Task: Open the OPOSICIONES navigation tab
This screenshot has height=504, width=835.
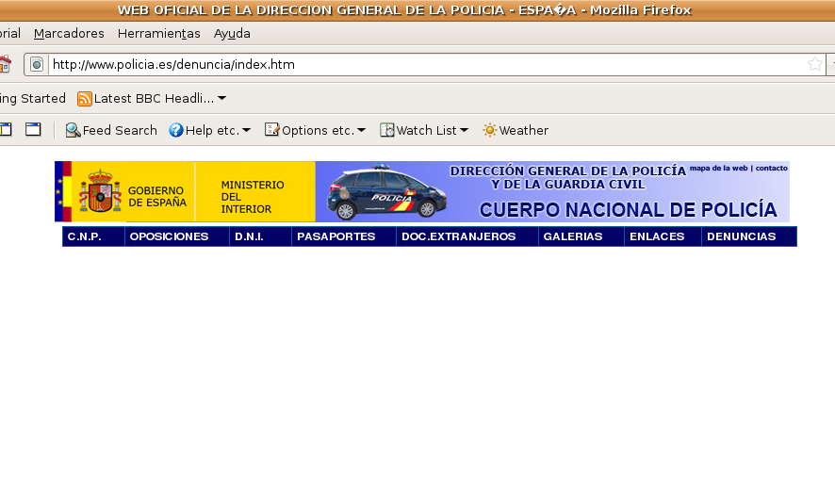Action: click(x=177, y=236)
